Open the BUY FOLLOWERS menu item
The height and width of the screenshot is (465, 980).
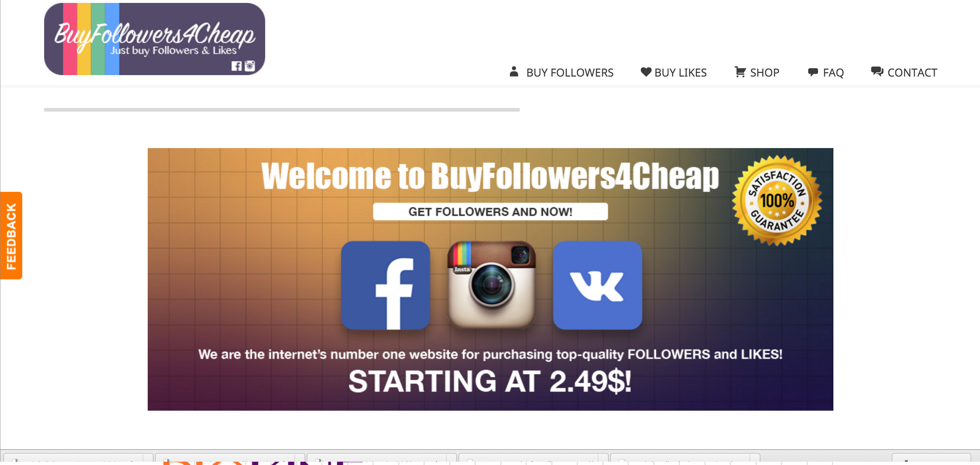(570, 72)
